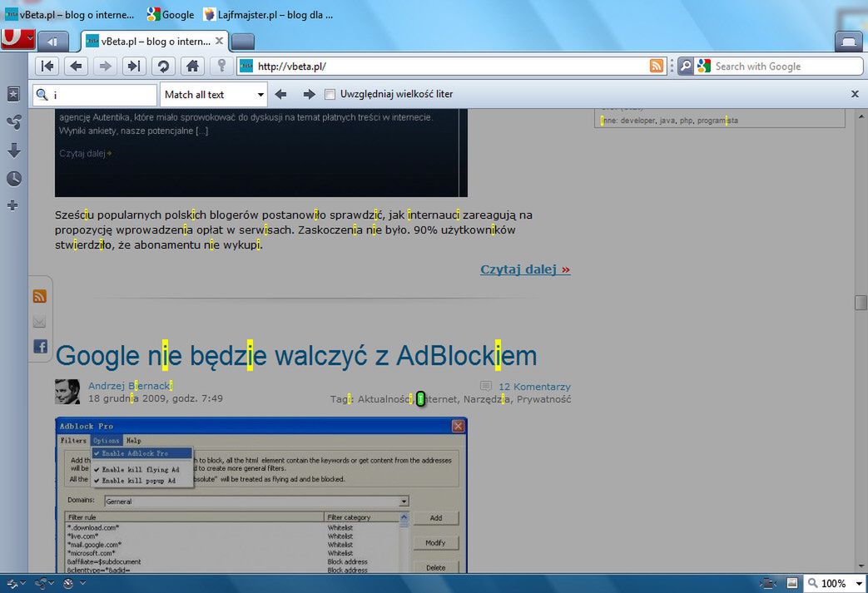
Task: Open vBeta.pl bookmark in bookmarks bar
Action: [x=69, y=15]
